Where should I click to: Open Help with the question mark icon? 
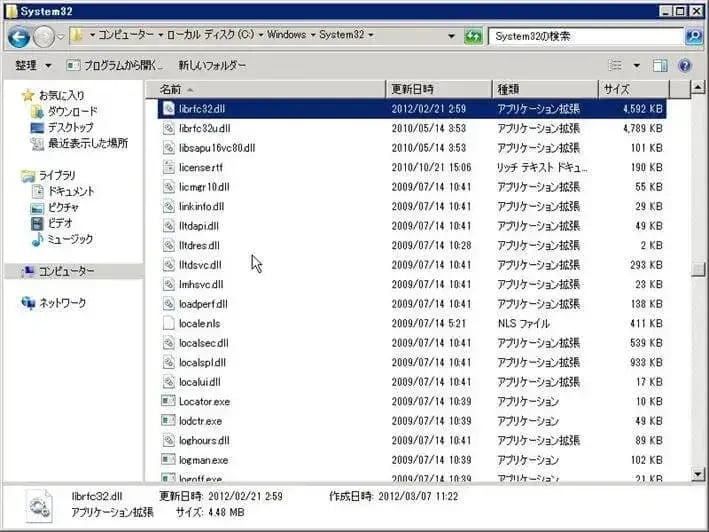(685, 66)
